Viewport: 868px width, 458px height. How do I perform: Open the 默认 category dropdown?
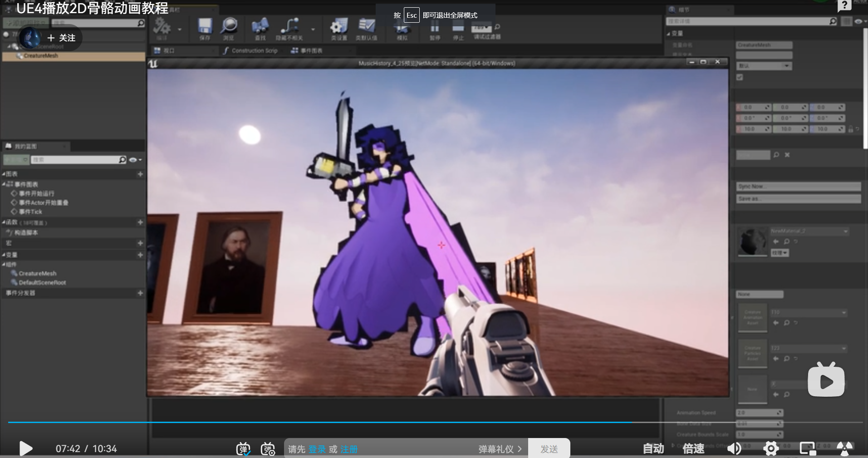pyautogui.click(x=764, y=66)
